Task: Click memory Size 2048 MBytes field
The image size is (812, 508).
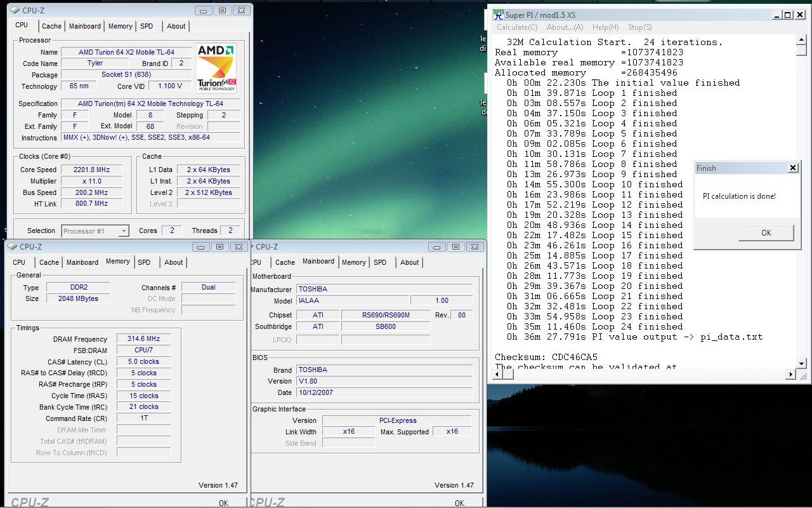Action: [79, 298]
